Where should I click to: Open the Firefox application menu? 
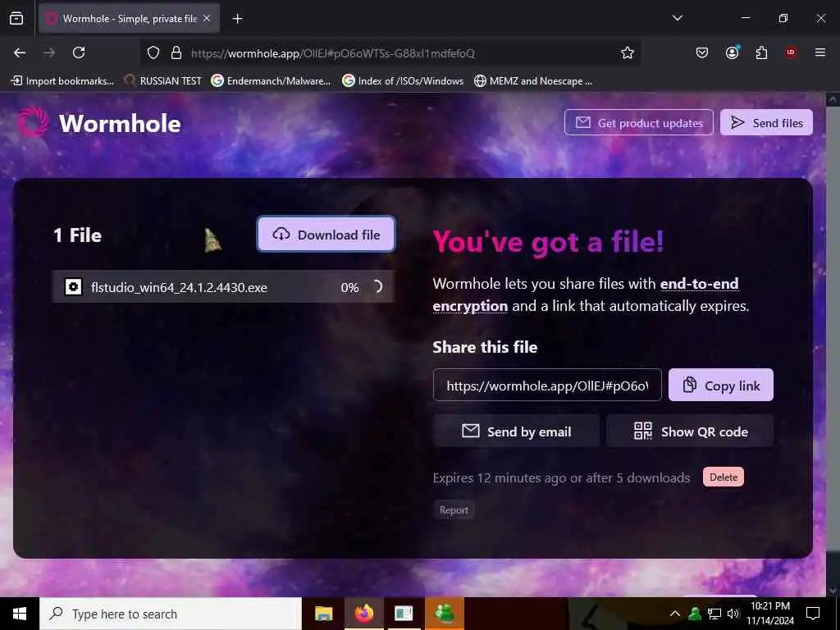click(x=820, y=52)
